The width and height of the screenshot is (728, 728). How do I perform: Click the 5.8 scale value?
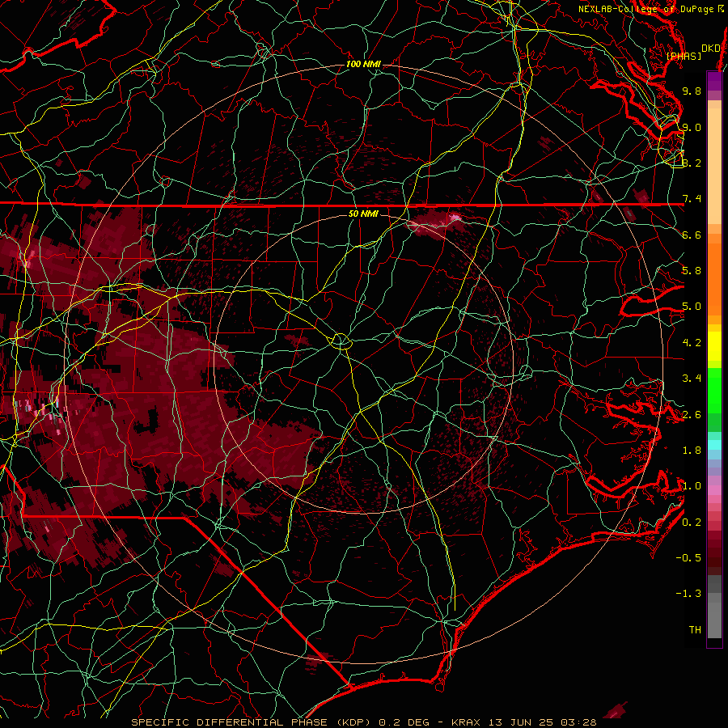692,271
